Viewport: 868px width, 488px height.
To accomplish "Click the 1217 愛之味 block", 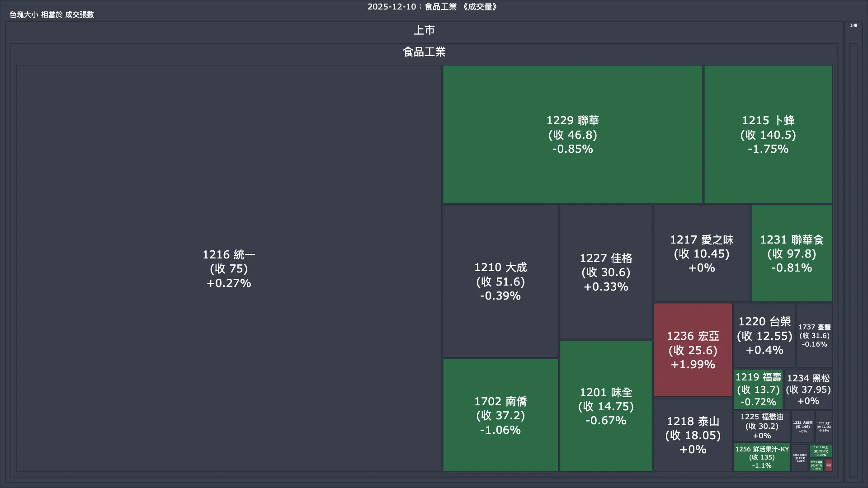I will tap(702, 253).
